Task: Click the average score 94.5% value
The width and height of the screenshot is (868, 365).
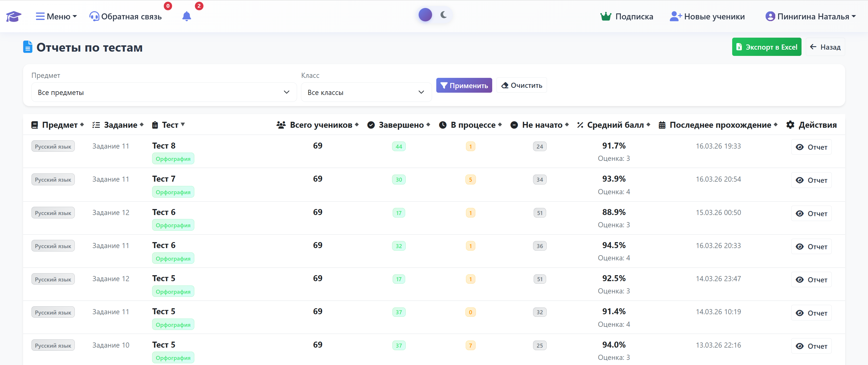Action: tap(613, 245)
